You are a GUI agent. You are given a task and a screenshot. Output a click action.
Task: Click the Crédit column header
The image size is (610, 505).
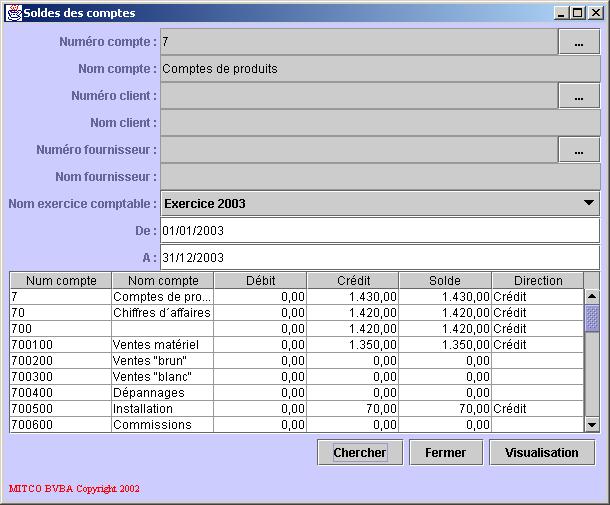click(x=353, y=281)
